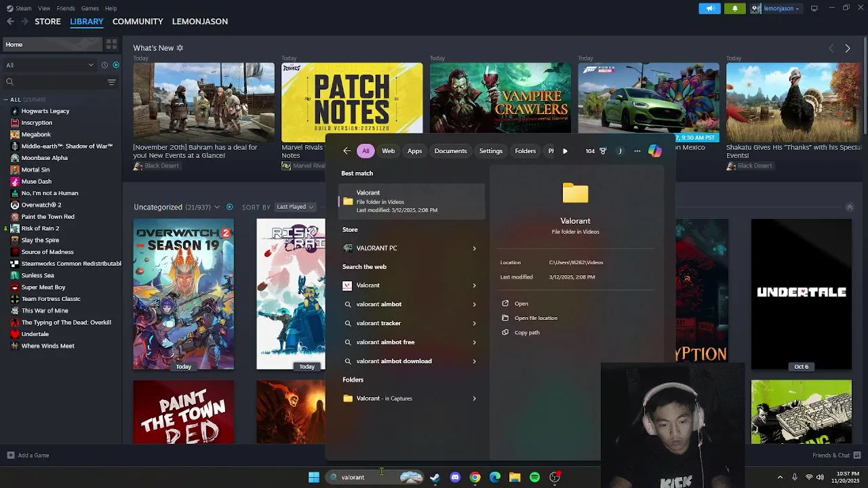Click valorant aimbot free suggestion

click(385, 342)
